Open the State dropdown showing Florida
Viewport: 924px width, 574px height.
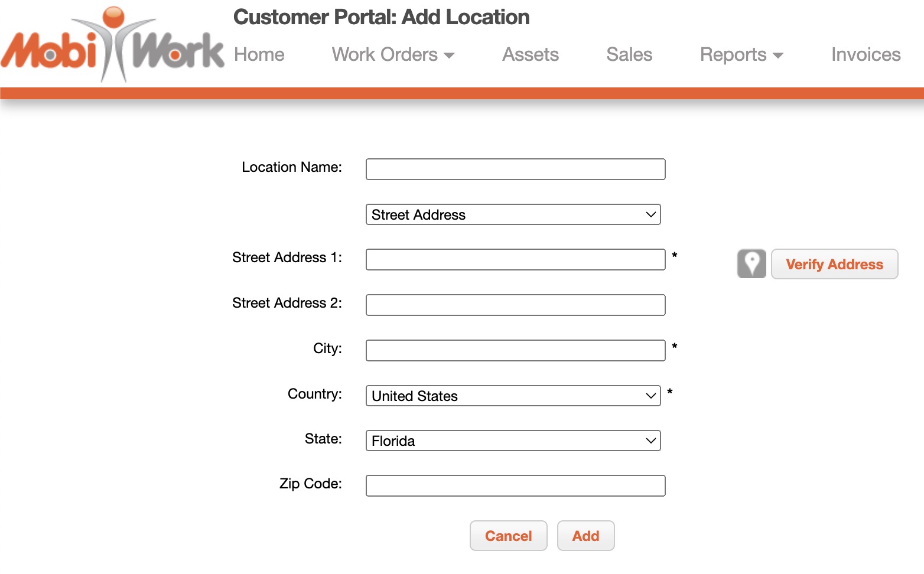coord(513,441)
